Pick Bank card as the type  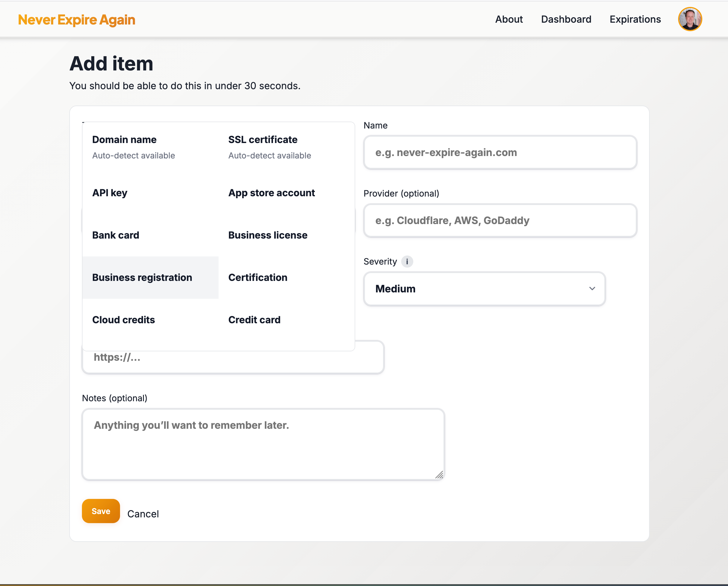115,235
